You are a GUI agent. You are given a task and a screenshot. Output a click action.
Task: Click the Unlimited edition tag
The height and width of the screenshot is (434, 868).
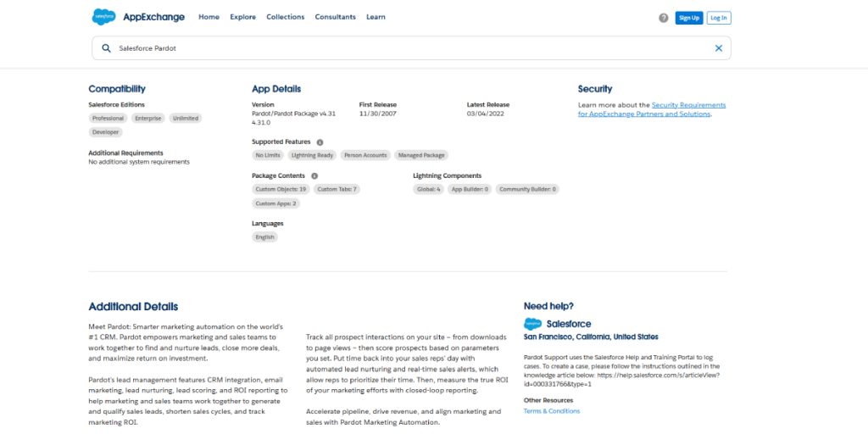coord(186,119)
